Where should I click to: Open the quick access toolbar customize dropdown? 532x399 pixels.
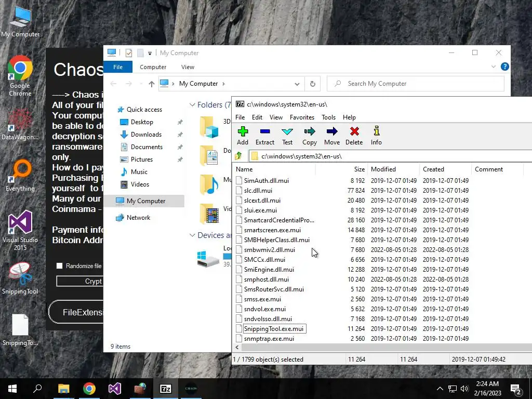click(150, 53)
